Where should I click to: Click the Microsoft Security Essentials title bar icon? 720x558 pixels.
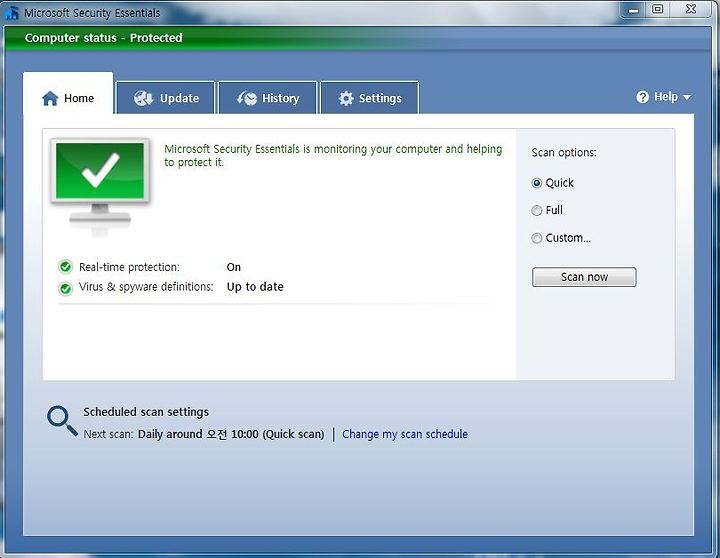coord(12,13)
